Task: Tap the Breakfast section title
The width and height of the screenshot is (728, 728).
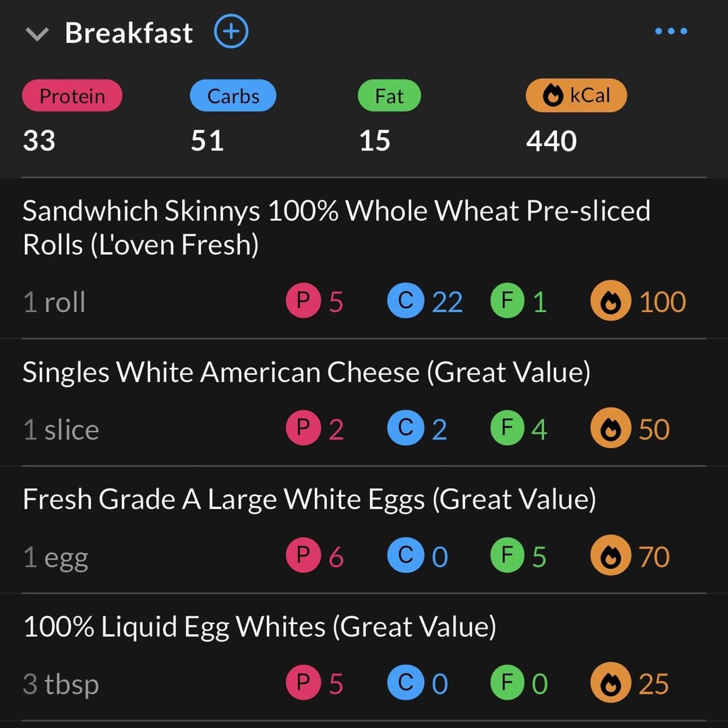Action: coord(129,32)
